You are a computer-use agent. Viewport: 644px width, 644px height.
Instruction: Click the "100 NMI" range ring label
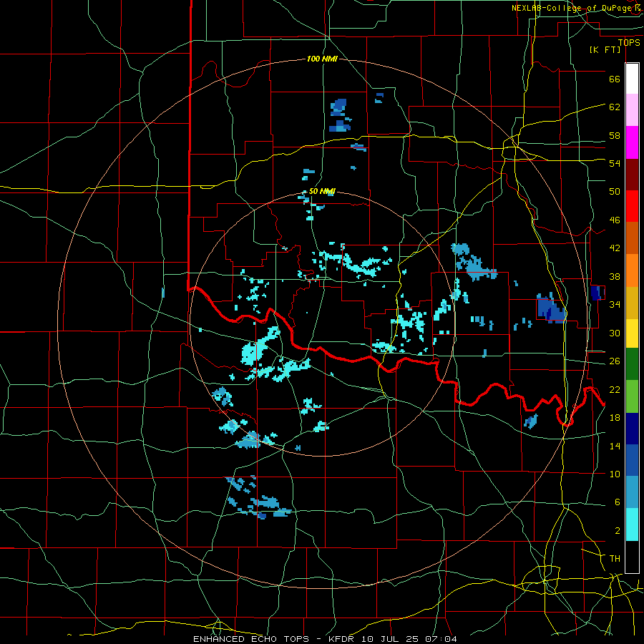tap(322, 59)
